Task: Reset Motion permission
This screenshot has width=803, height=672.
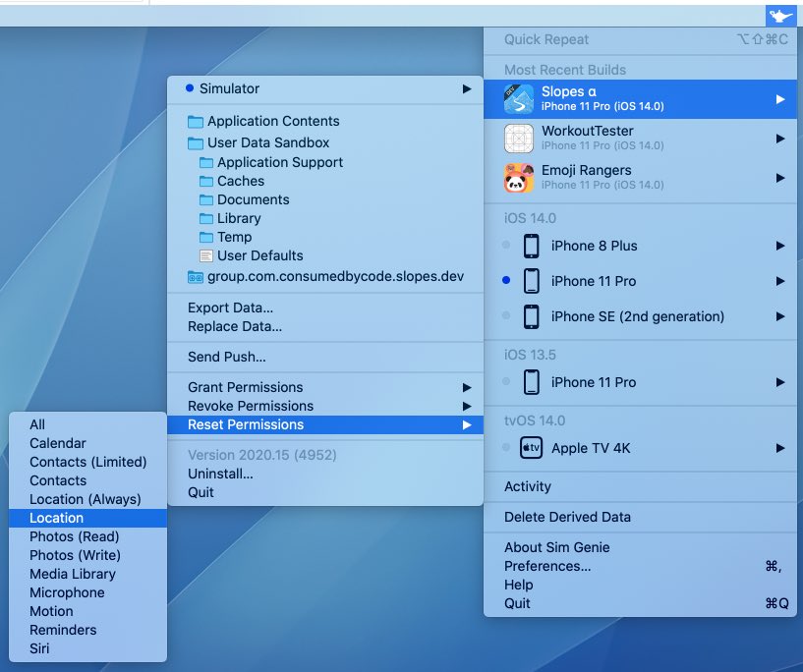Action: point(88,612)
